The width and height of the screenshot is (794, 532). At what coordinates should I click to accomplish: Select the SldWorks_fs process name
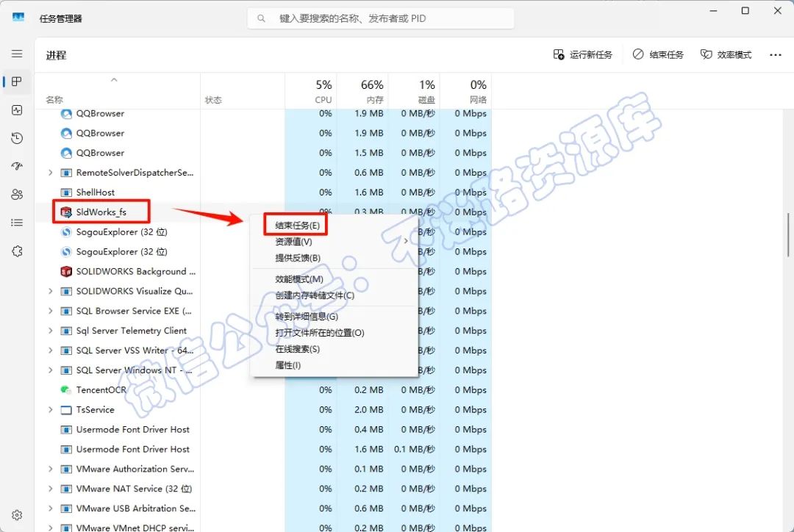tap(101, 212)
